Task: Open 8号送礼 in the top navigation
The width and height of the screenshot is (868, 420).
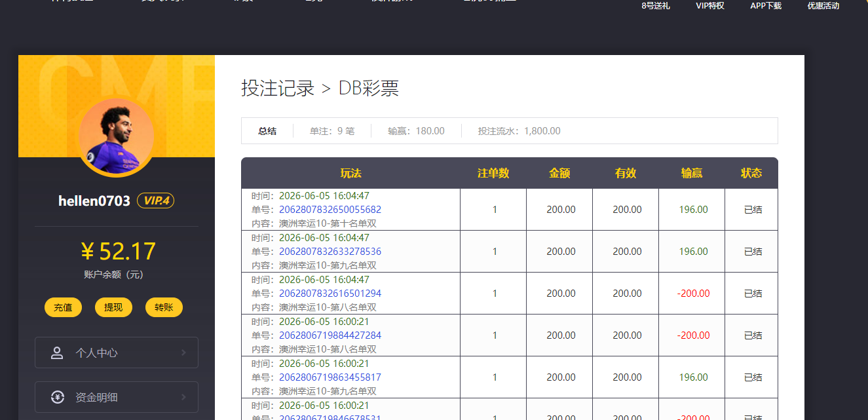Action: (x=655, y=6)
